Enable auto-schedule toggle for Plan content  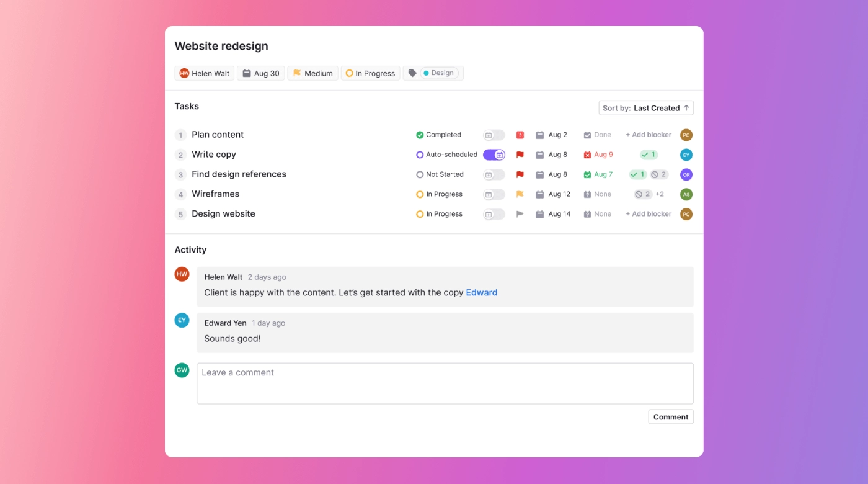click(x=494, y=135)
